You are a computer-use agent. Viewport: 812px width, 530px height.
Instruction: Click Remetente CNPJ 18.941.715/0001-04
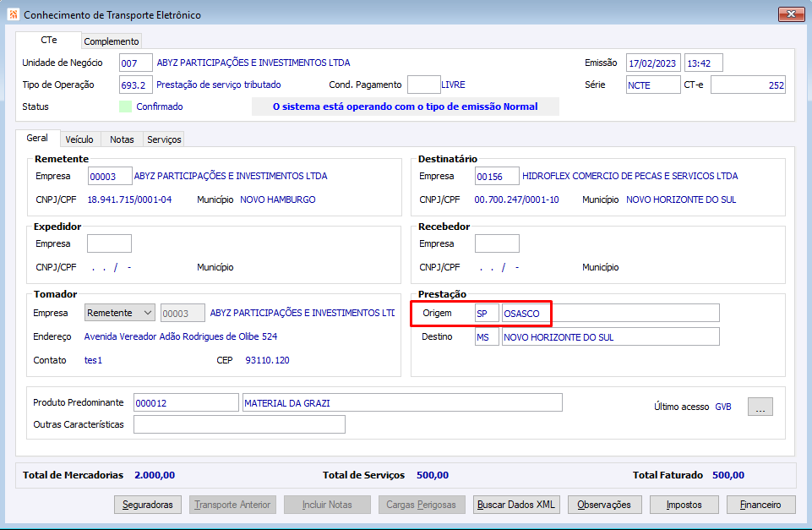point(129,199)
